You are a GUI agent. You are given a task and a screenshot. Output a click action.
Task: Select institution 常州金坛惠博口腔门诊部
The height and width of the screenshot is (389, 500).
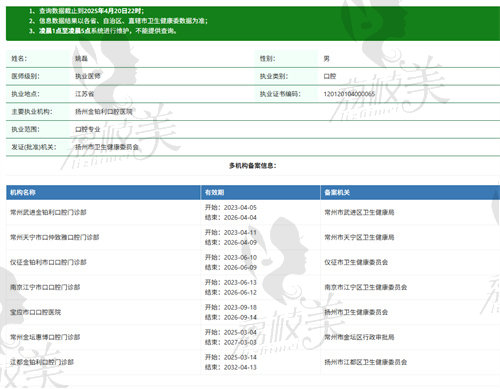(45, 337)
